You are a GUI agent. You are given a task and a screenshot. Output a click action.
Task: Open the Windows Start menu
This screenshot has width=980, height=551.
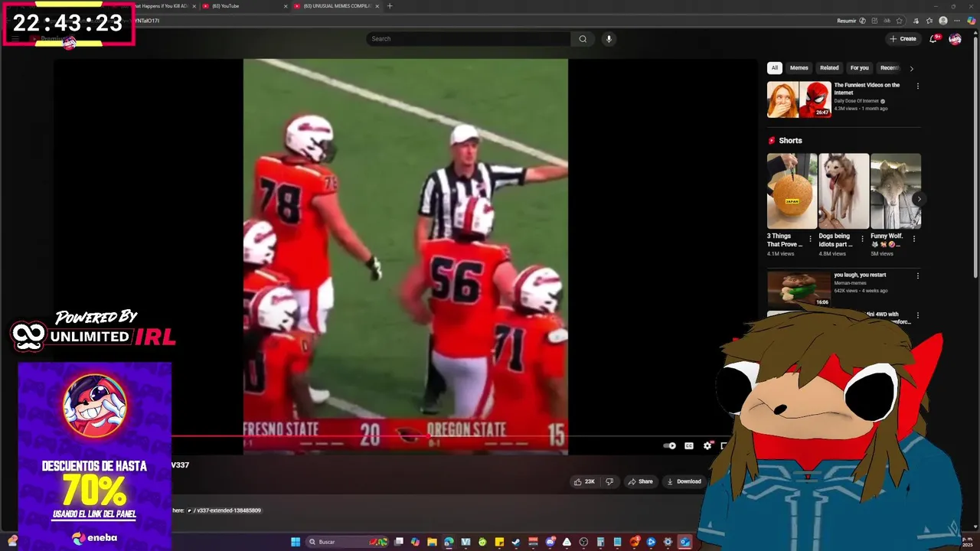pyautogui.click(x=296, y=542)
